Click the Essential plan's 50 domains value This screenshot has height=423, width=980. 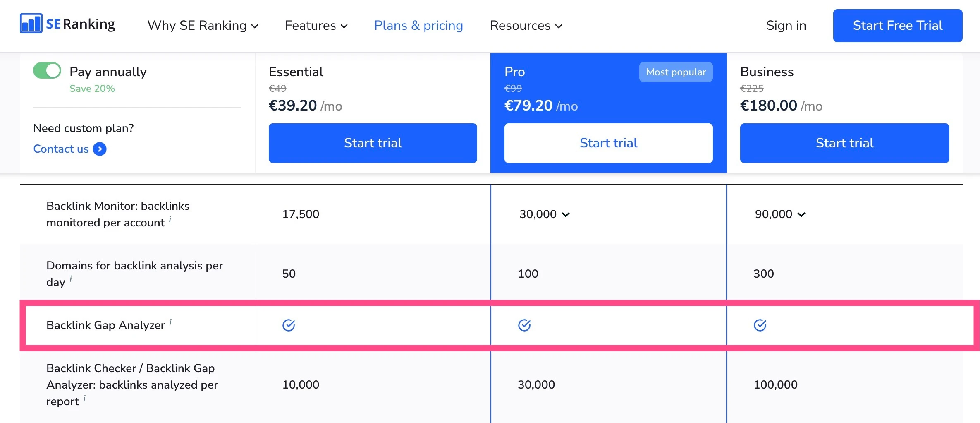click(x=289, y=274)
